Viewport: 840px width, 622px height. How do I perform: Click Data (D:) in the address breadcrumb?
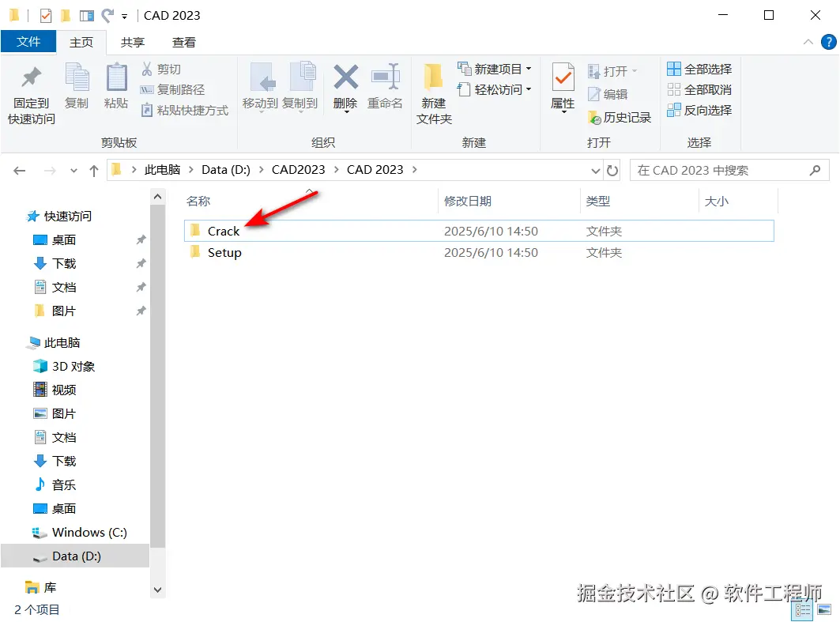pyautogui.click(x=225, y=170)
